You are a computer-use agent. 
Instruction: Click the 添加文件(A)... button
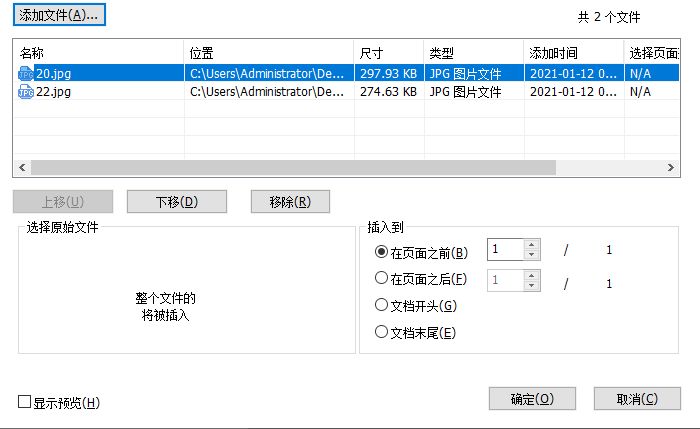59,15
